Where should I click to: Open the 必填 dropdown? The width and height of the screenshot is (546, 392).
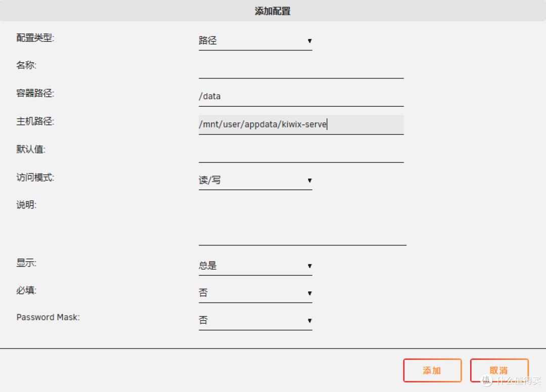(x=255, y=292)
